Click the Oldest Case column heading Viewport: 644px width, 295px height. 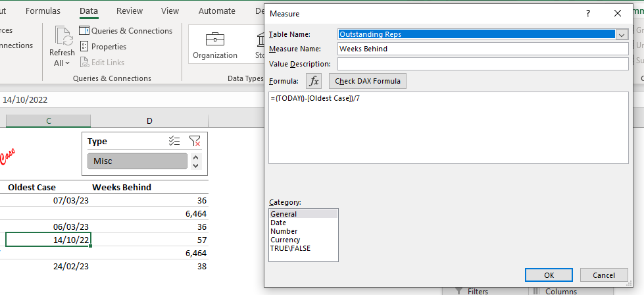tap(32, 188)
